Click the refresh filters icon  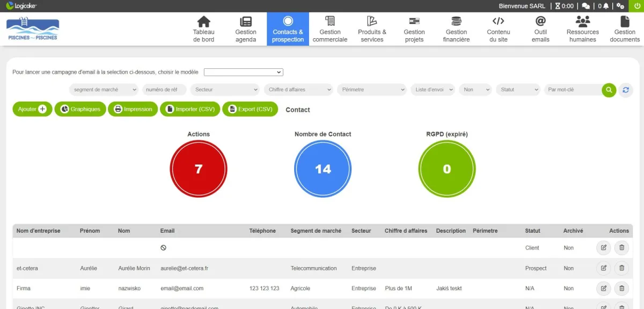pyautogui.click(x=625, y=90)
